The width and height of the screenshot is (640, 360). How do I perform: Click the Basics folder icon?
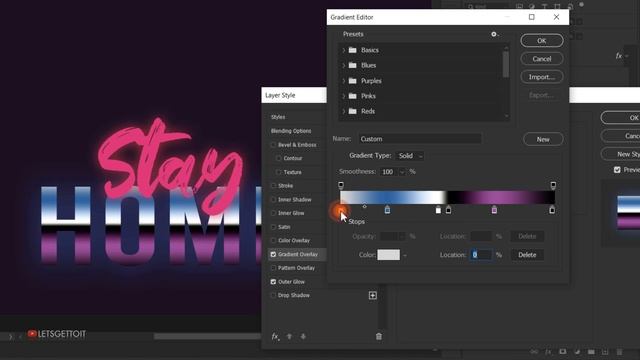coord(353,50)
